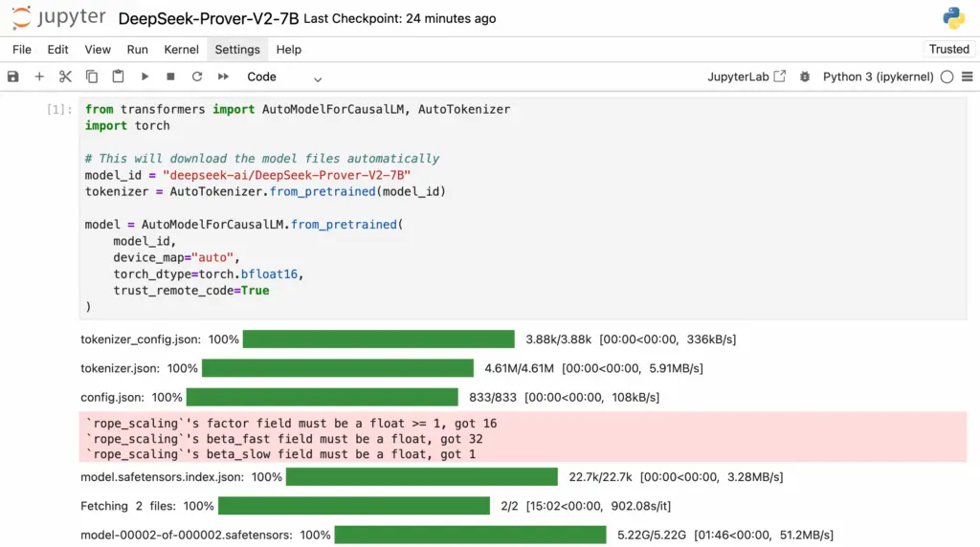This screenshot has width=980, height=547.
Task: Open the hamburger menu at the toolbar's right
Action: (968, 77)
